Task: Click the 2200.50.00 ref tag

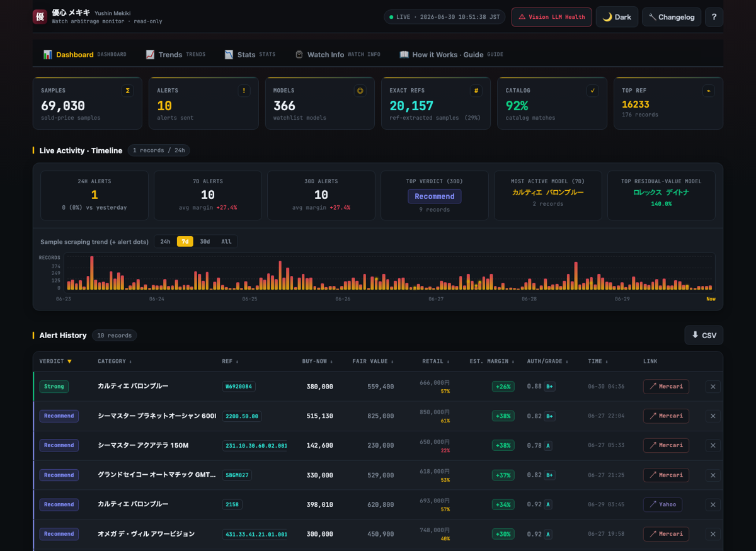Action: pos(242,416)
